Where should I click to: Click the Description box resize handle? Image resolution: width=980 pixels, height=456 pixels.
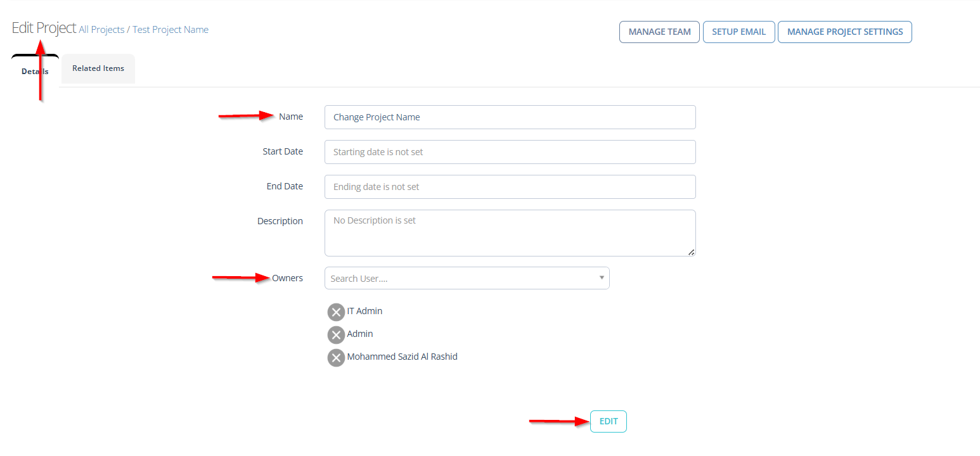coord(691,251)
